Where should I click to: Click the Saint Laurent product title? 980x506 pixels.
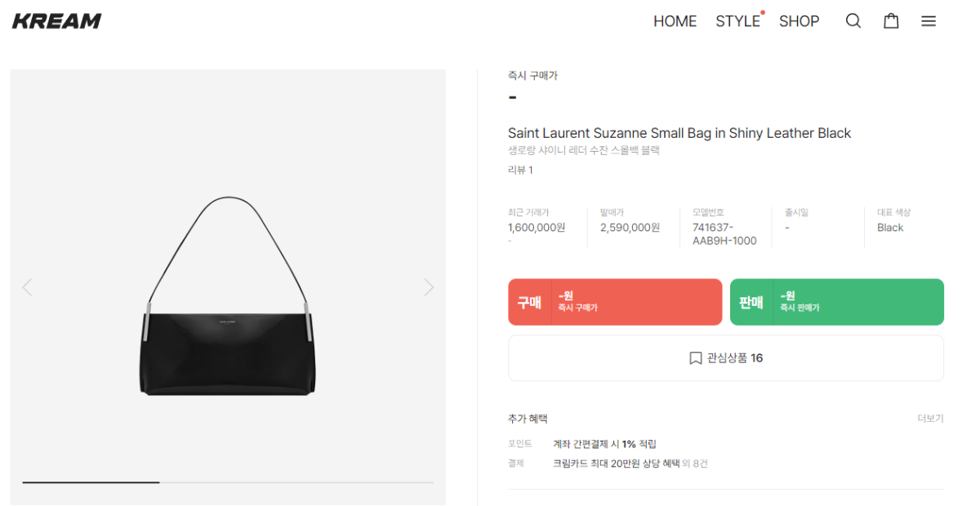(679, 133)
